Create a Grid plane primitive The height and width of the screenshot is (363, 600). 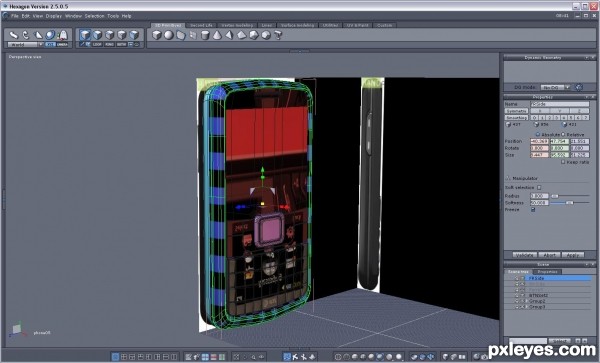click(x=193, y=35)
